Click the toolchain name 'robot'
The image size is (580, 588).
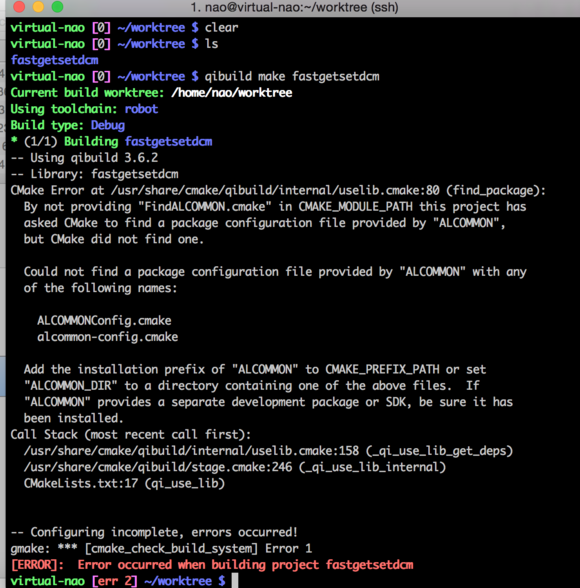tap(141, 109)
